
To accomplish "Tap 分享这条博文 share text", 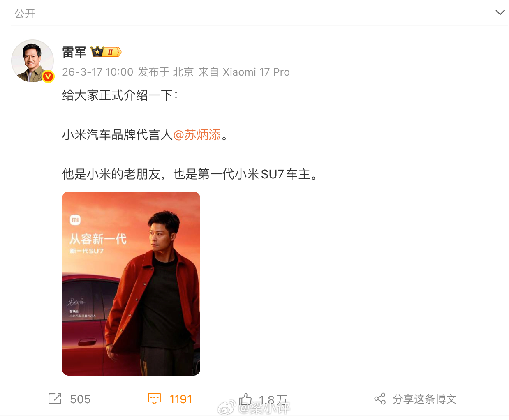I will [x=424, y=399].
